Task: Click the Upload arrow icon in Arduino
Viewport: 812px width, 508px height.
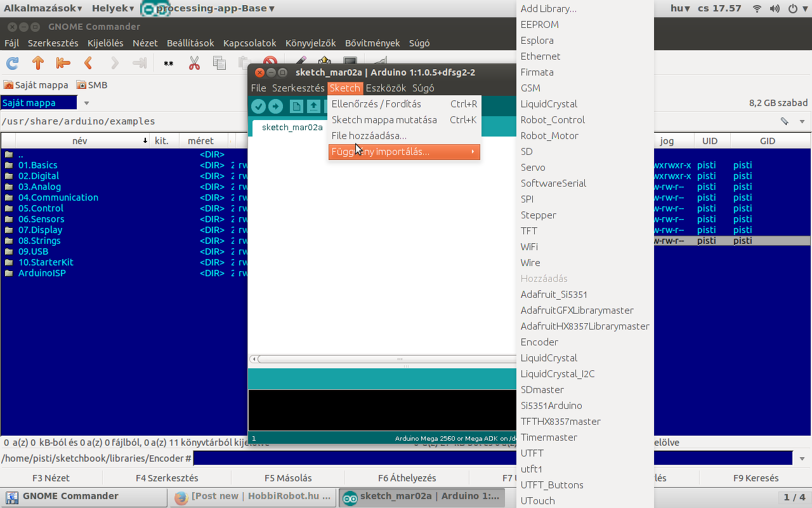Action: (x=275, y=106)
